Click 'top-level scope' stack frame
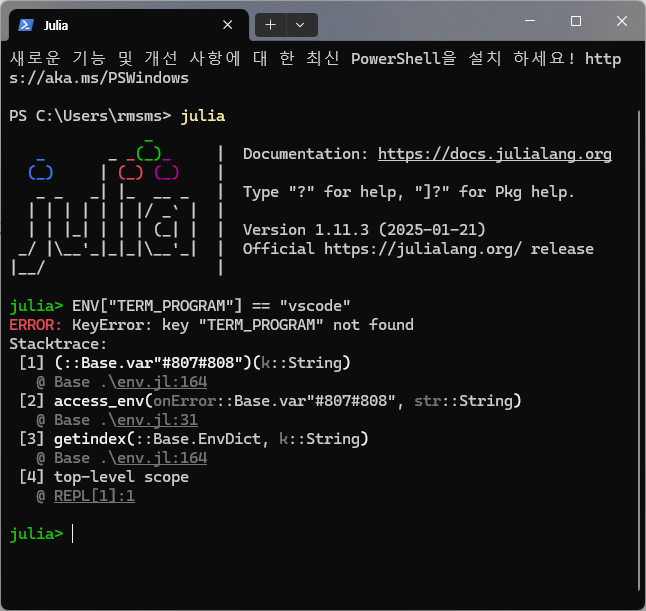 [x=122, y=477]
